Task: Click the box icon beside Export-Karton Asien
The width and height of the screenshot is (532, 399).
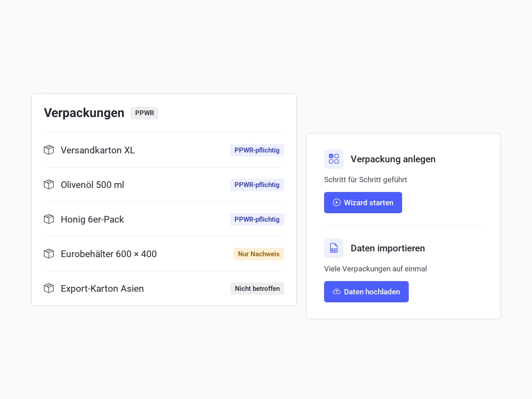Action: (x=49, y=288)
